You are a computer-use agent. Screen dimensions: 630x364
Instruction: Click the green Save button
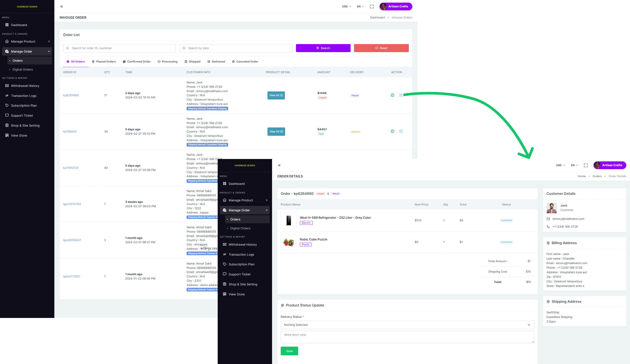[289, 351]
